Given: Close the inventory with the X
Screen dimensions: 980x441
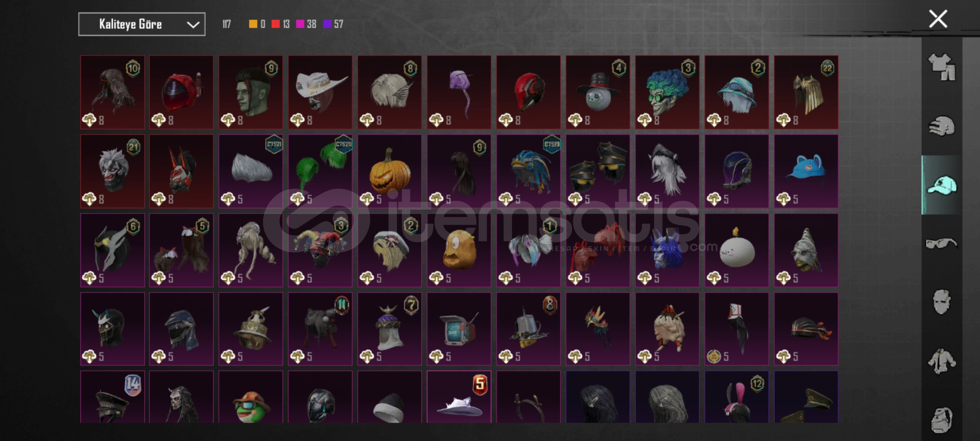Looking at the screenshot, I should (938, 19).
